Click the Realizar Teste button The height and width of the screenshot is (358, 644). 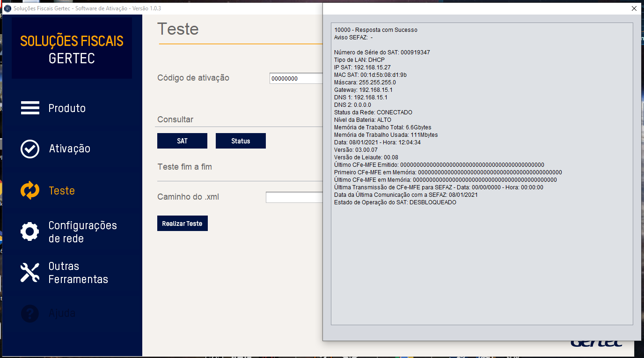182,224
